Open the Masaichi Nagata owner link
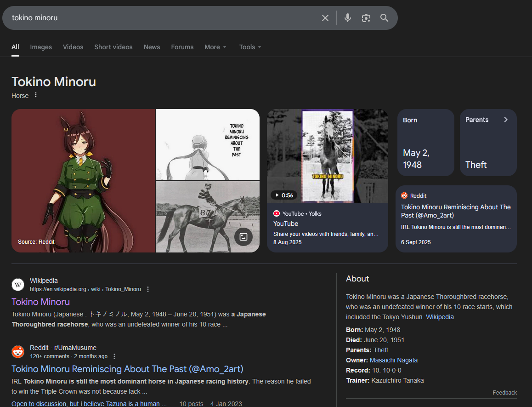 coord(394,360)
